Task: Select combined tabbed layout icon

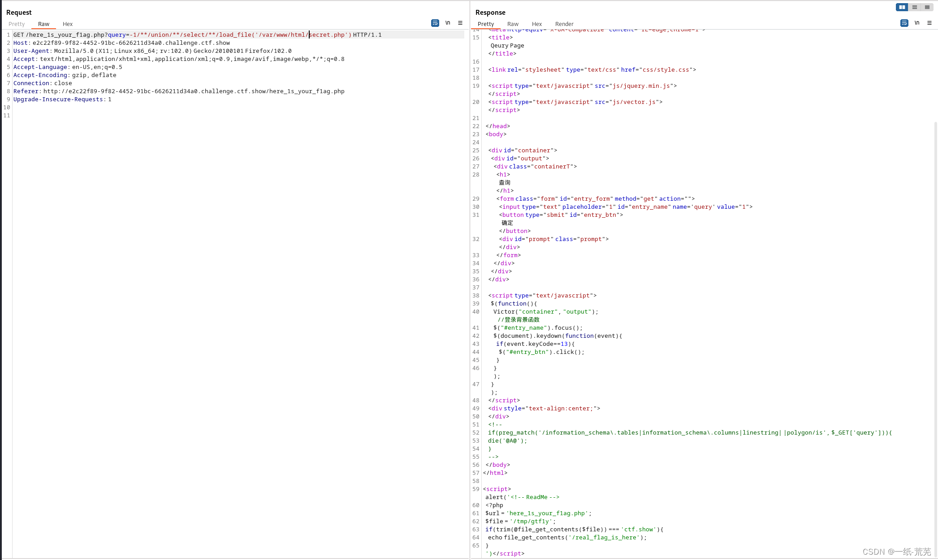Action: click(927, 7)
